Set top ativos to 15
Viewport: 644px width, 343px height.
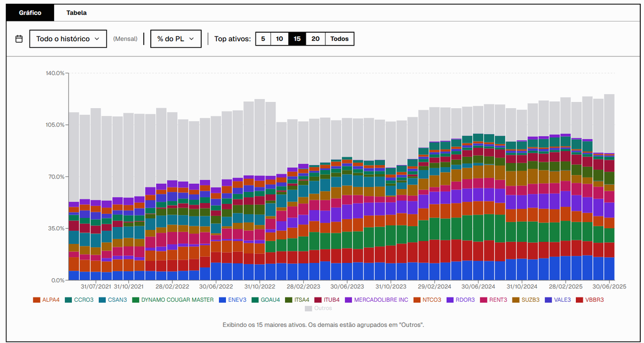pos(297,39)
